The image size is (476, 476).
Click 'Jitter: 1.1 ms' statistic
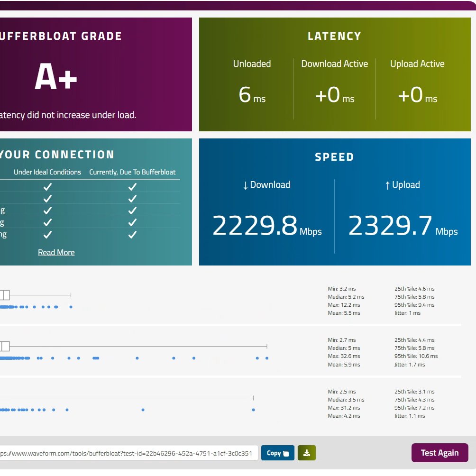coord(410,416)
